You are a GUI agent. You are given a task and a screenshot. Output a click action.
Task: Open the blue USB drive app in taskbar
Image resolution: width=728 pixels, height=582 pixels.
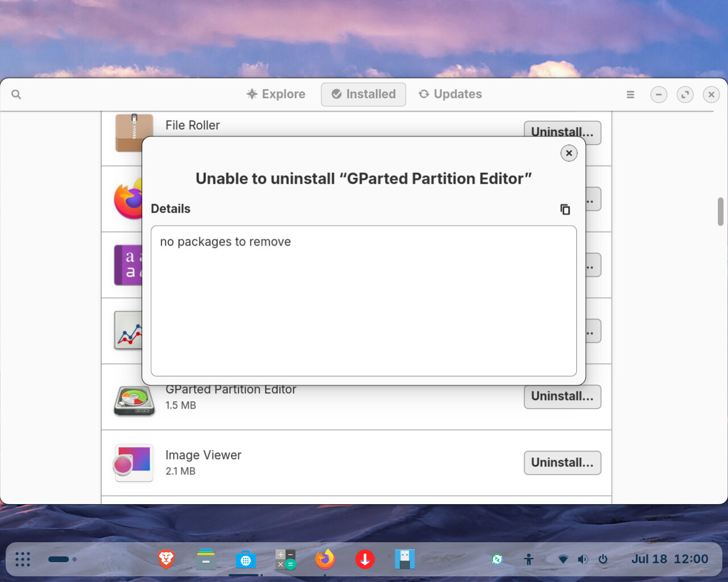tap(405, 559)
